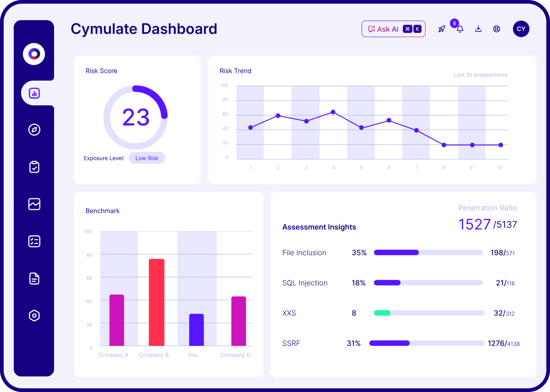Click the 32/312 XXS count
550x392 pixels.
tap(504, 313)
